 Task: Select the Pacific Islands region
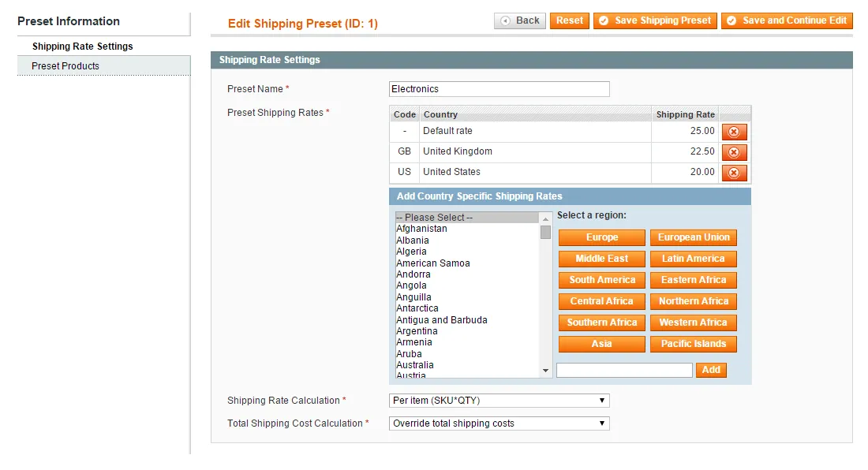[694, 344]
